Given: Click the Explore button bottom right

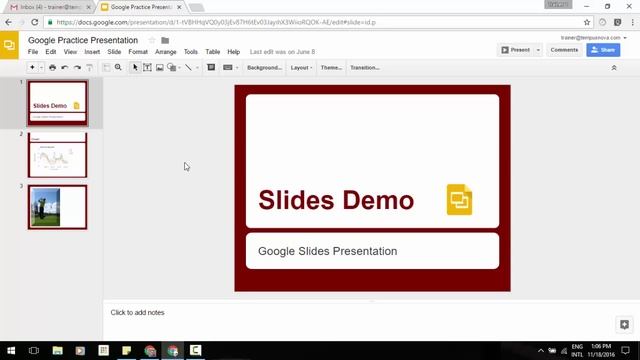Looking at the screenshot, I should tap(624, 324).
